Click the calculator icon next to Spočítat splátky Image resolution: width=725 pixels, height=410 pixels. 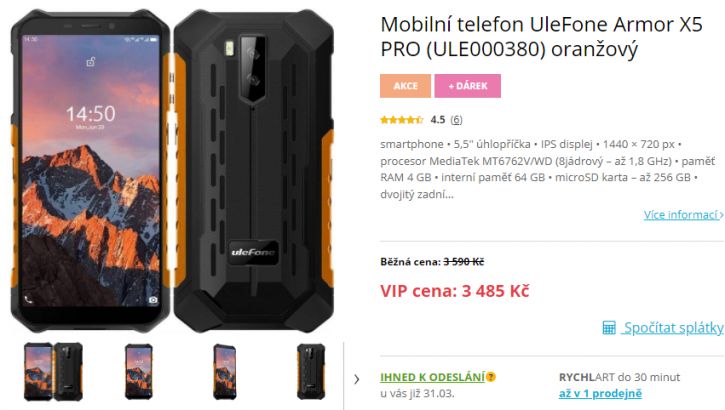pos(609,328)
